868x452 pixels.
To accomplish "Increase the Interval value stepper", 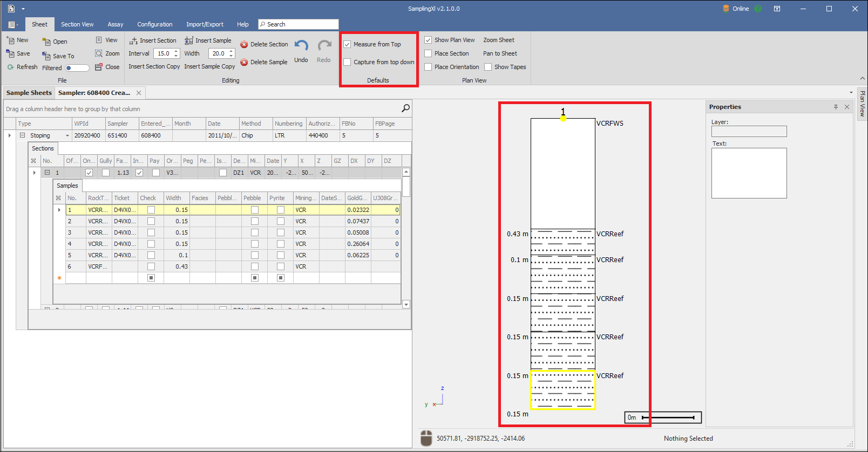I will pyautogui.click(x=176, y=51).
